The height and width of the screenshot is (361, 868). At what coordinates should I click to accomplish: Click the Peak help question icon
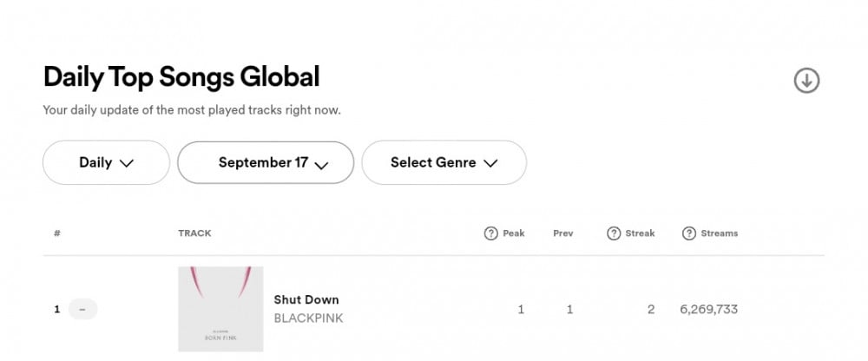pyautogui.click(x=490, y=233)
